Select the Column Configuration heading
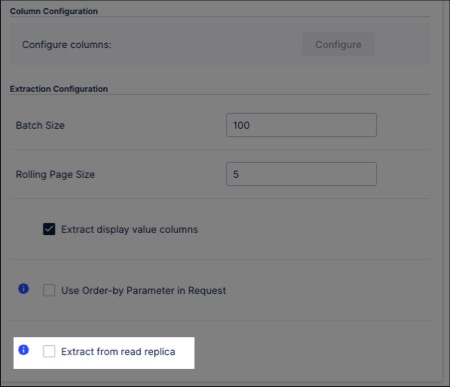 pyautogui.click(x=54, y=11)
